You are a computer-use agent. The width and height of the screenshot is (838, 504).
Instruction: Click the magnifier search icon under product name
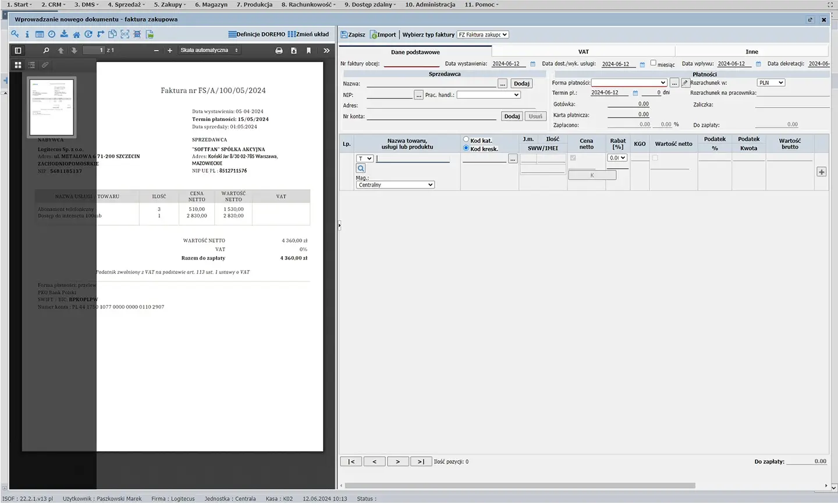pyautogui.click(x=361, y=168)
